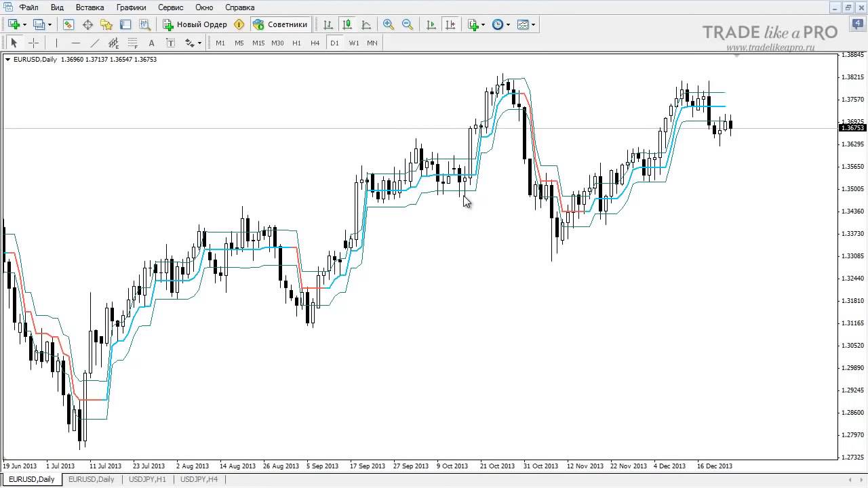The width and height of the screenshot is (868, 488).
Task: Switch to M5 timeframe
Action: [239, 43]
